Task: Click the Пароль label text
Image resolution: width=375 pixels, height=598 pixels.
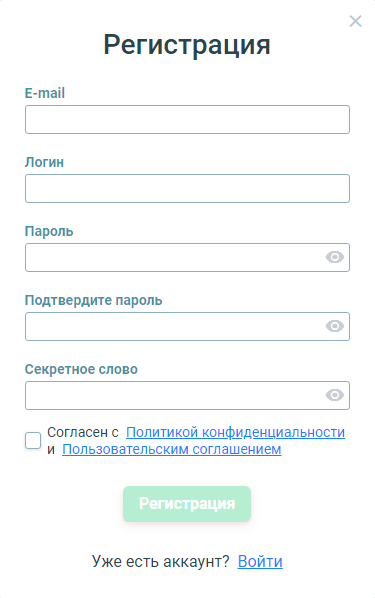Action: coord(49,231)
